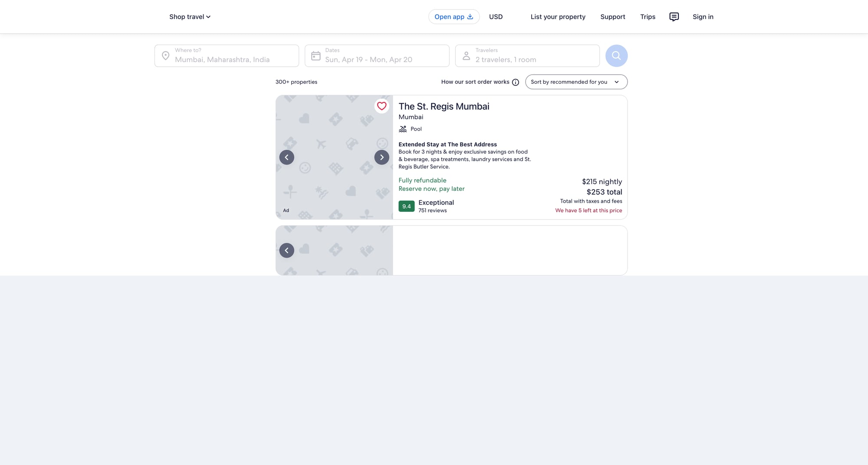Click the location pin icon in destination field

pos(166,56)
